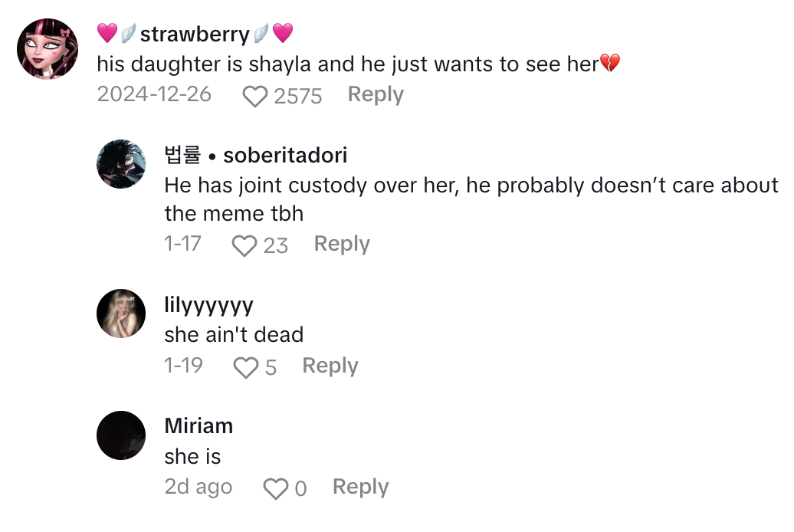Open the strawberry username link
The height and width of the screenshot is (532, 794).
[x=195, y=34]
